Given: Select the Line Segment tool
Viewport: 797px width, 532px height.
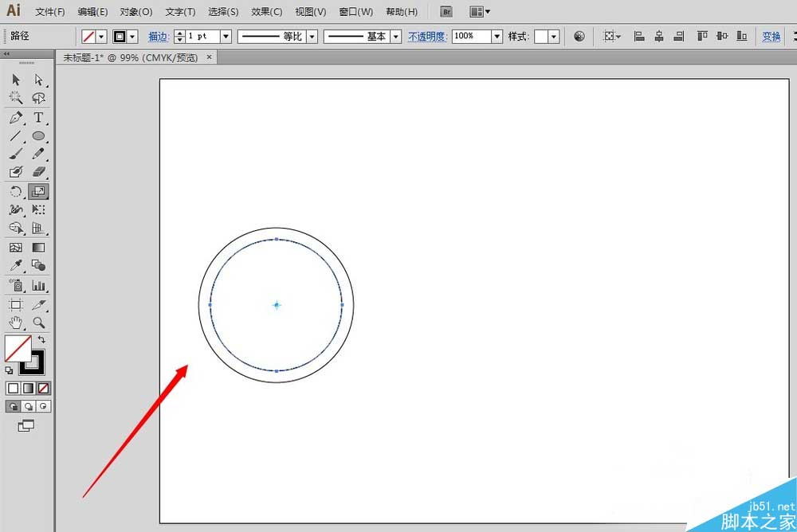Looking at the screenshot, I should [x=16, y=136].
